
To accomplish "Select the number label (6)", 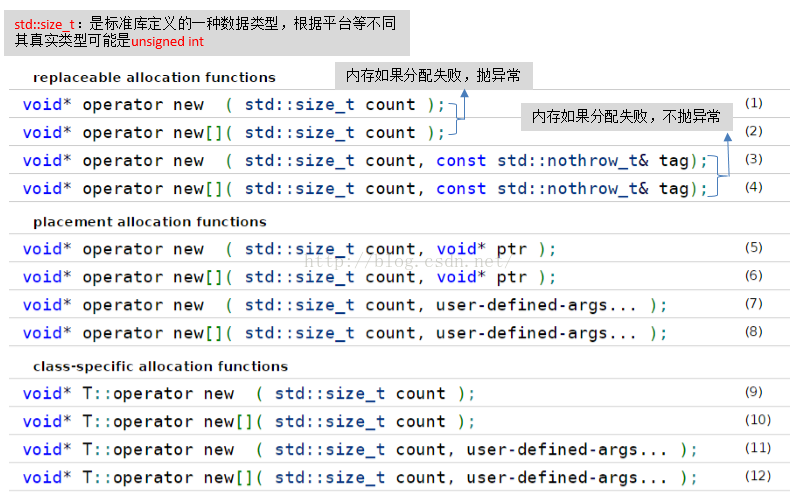I will [x=753, y=276].
